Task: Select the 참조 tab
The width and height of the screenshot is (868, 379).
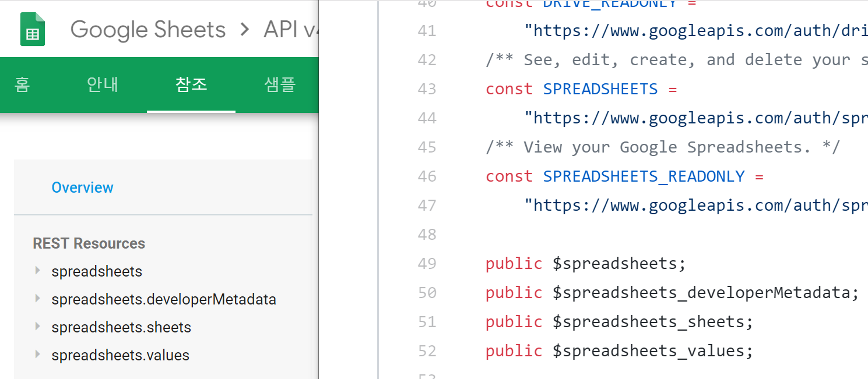Action: coord(191,85)
